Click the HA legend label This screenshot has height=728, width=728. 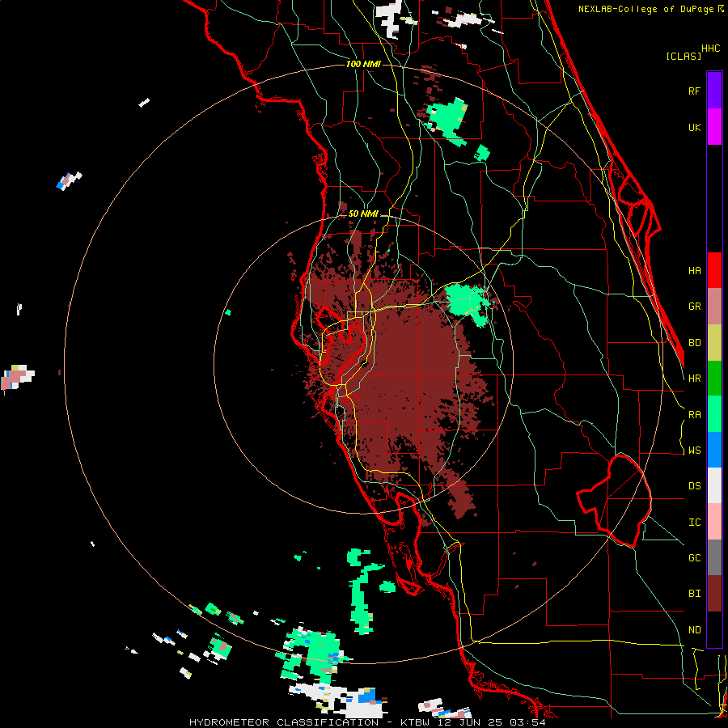(694, 270)
